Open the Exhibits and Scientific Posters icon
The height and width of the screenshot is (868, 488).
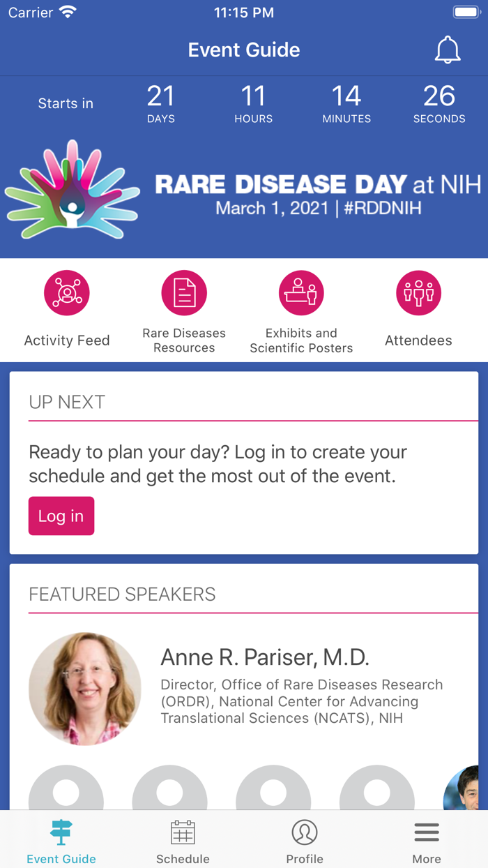[x=301, y=293]
